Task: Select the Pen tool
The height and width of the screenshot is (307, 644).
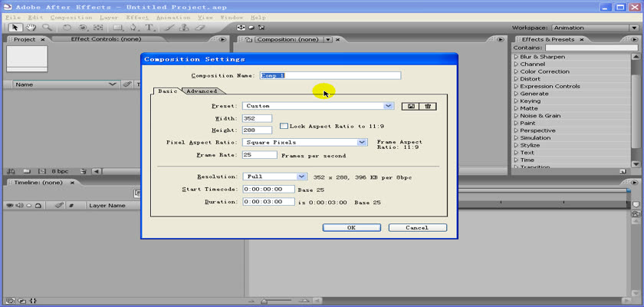Action: click(x=134, y=28)
